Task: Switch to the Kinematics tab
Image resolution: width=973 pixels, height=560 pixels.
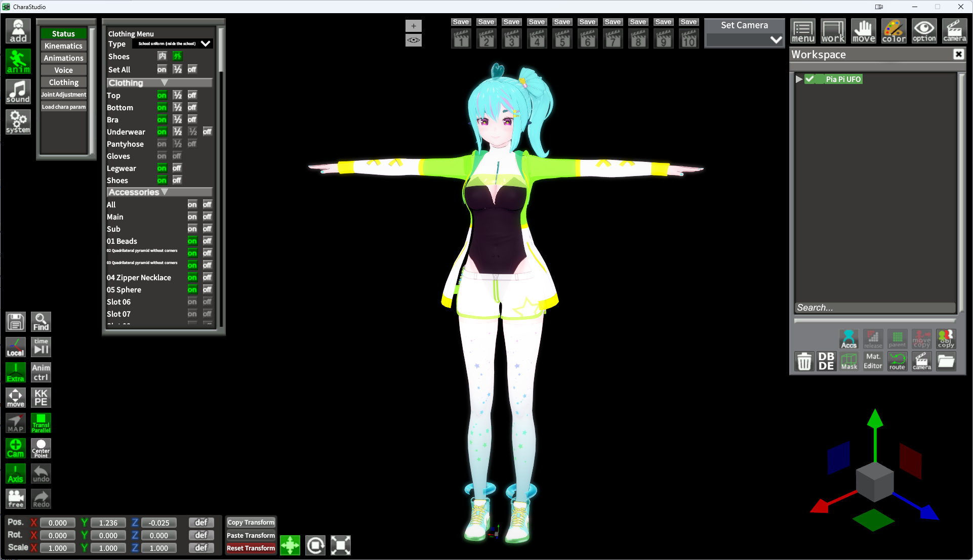Action: [63, 46]
